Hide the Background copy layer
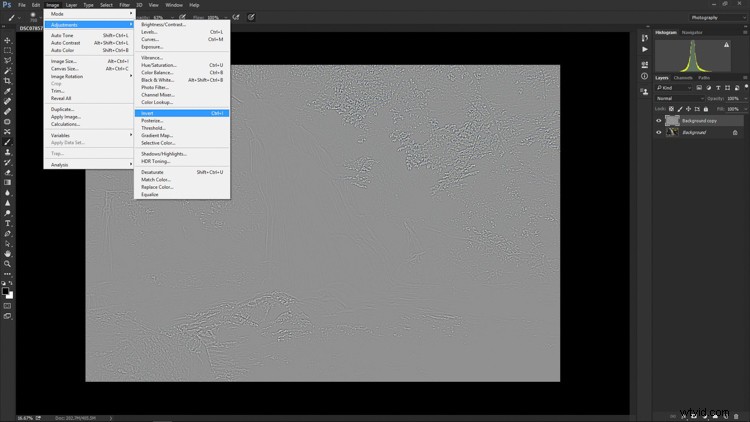This screenshot has height=422, width=750. (659, 120)
